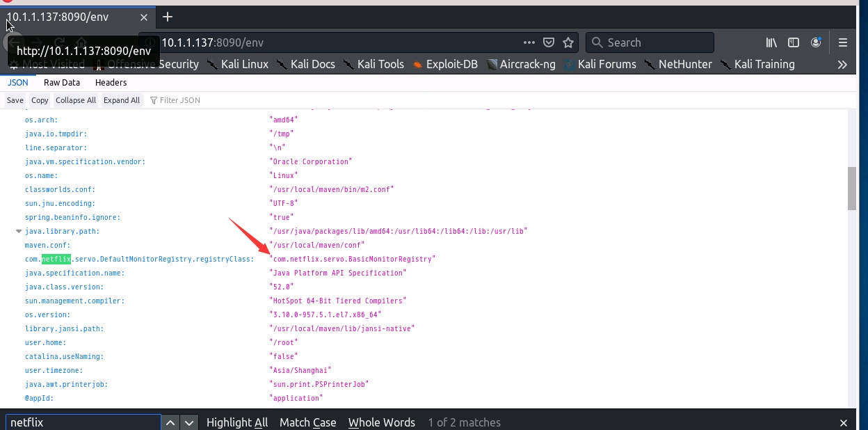Go to previous find match

click(x=171, y=422)
